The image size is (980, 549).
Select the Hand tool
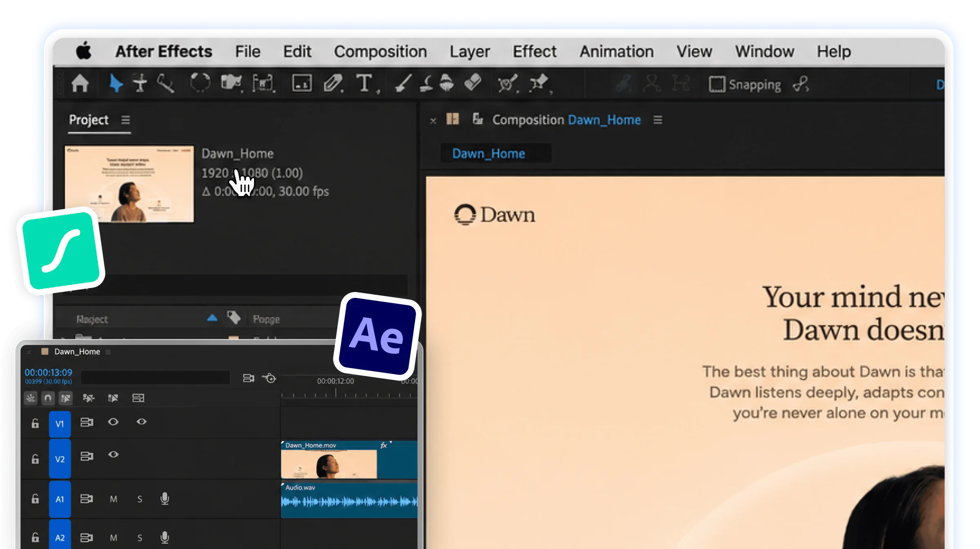pos(140,84)
